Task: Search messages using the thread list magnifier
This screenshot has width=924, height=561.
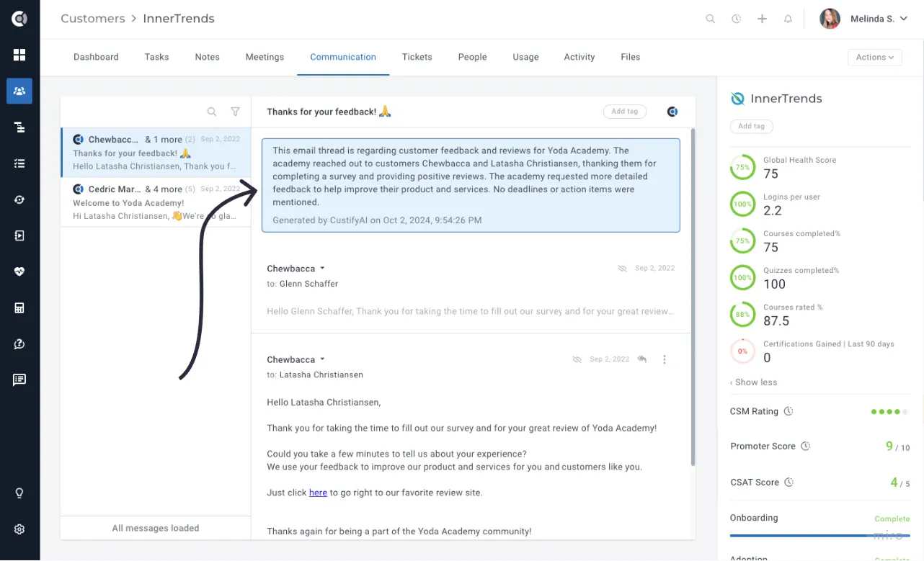Action: 212,112
